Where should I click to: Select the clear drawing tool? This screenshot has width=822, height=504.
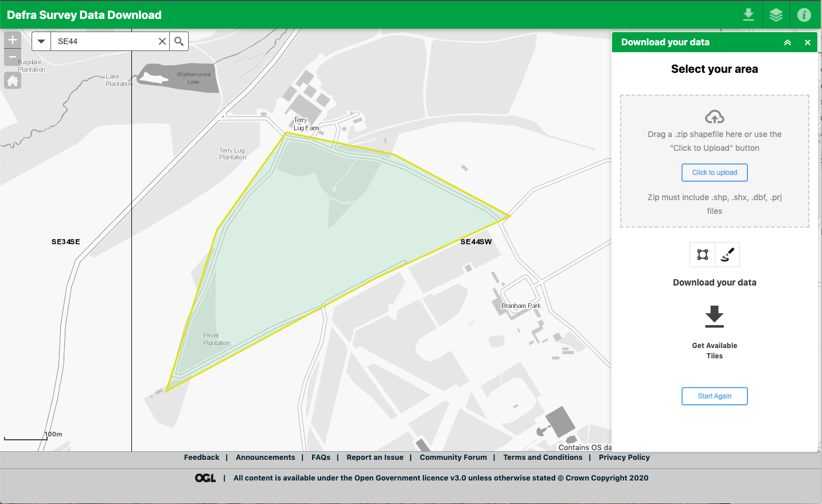click(727, 255)
